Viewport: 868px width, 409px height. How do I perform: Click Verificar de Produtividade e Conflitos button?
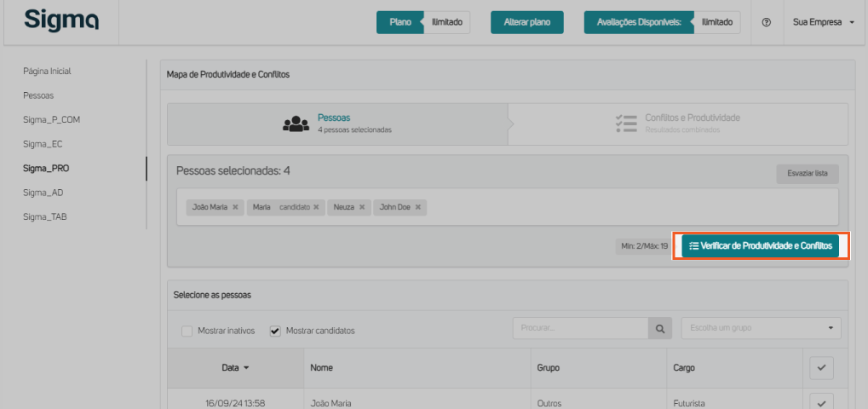pos(761,245)
